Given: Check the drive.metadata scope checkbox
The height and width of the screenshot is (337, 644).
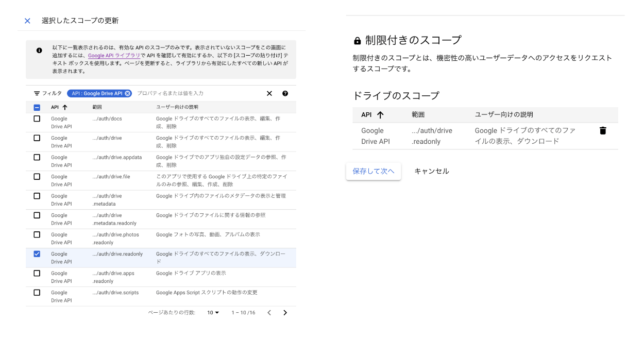Looking at the screenshot, I should (x=37, y=196).
